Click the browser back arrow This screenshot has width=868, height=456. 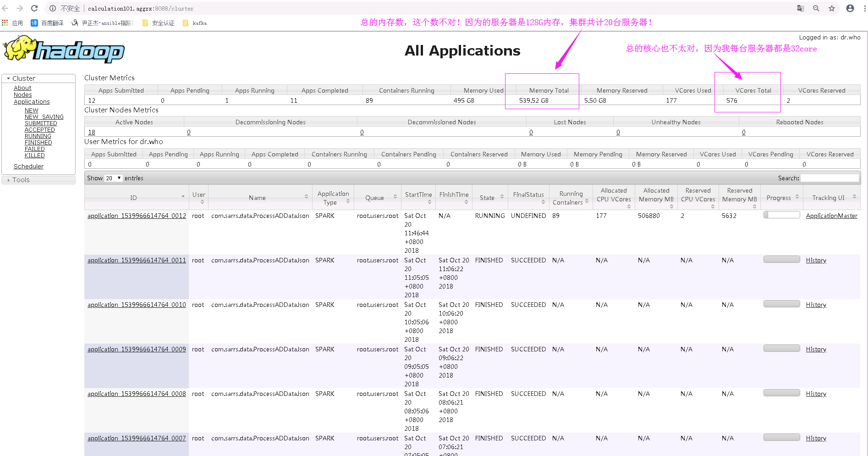coord(5,8)
